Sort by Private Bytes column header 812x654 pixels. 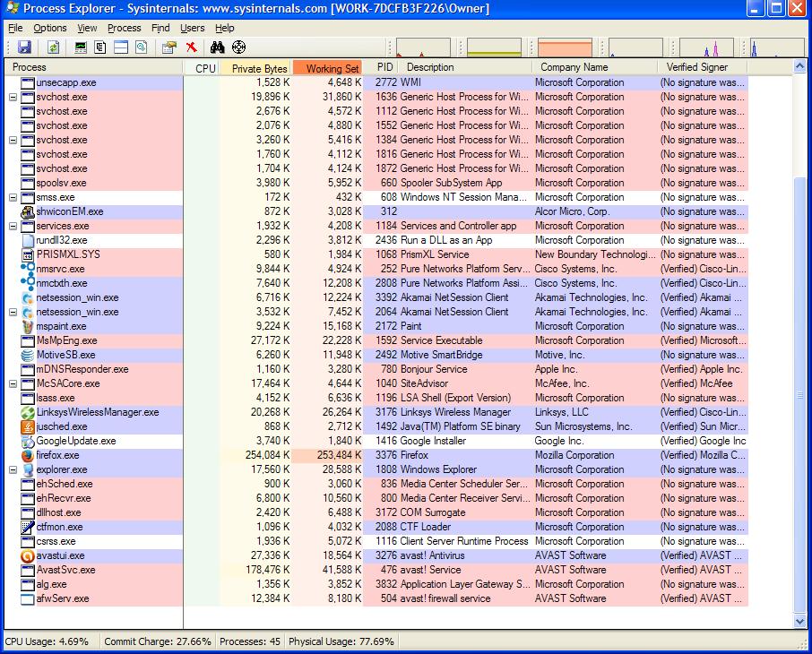pos(255,68)
